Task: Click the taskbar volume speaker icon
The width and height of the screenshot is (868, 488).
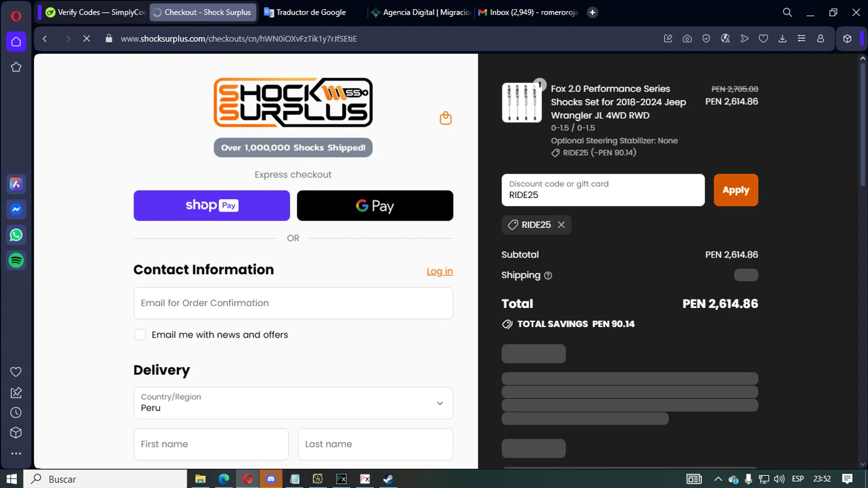Action: click(x=779, y=479)
